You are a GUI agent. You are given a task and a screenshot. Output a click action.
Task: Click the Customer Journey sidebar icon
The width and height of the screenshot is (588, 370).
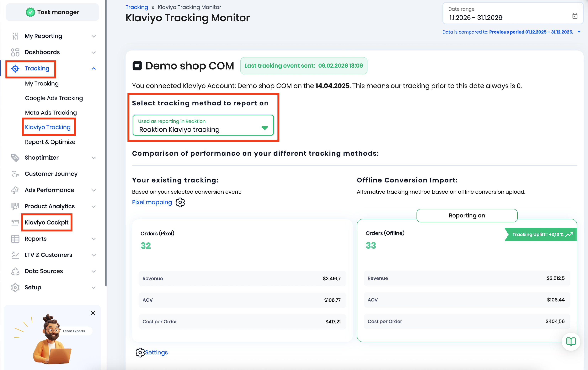click(15, 174)
